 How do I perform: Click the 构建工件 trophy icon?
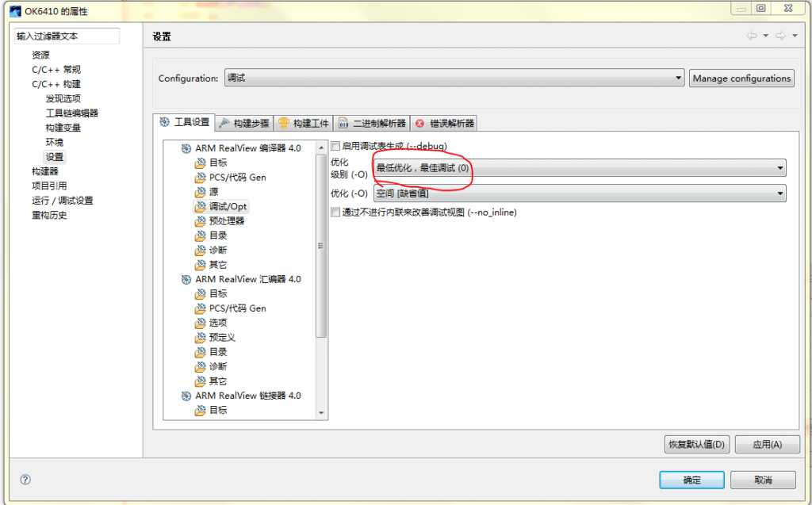[x=284, y=123]
